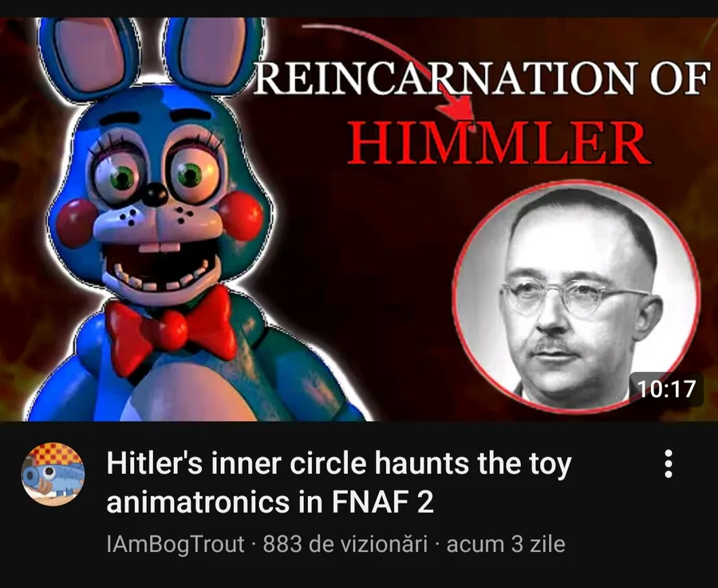
Task: Click the acum 3 zile upload date
Action: [x=506, y=544]
